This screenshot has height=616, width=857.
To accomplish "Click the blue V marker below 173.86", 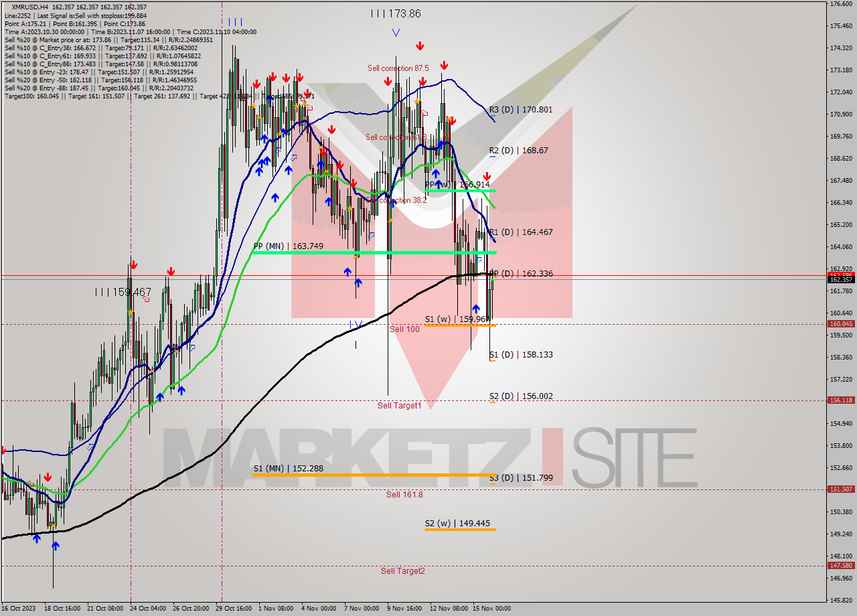I will click(x=396, y=32).
